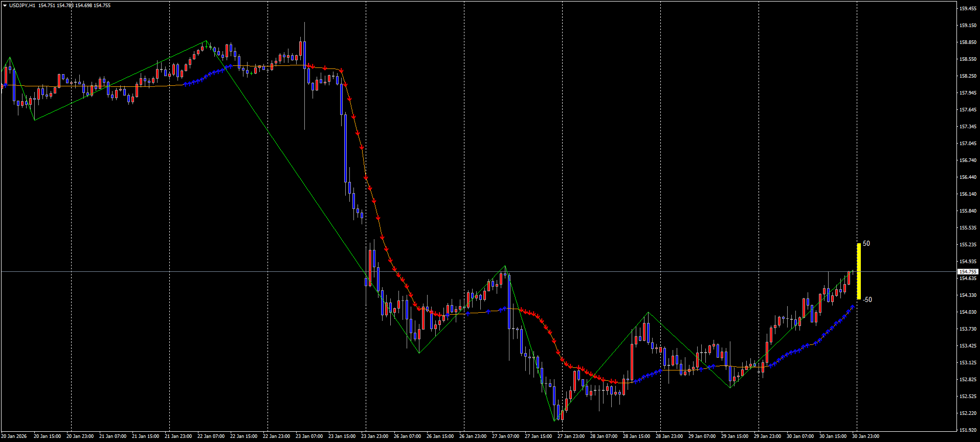Click the highlighted 154.755 current price tag

click(967, 272)
